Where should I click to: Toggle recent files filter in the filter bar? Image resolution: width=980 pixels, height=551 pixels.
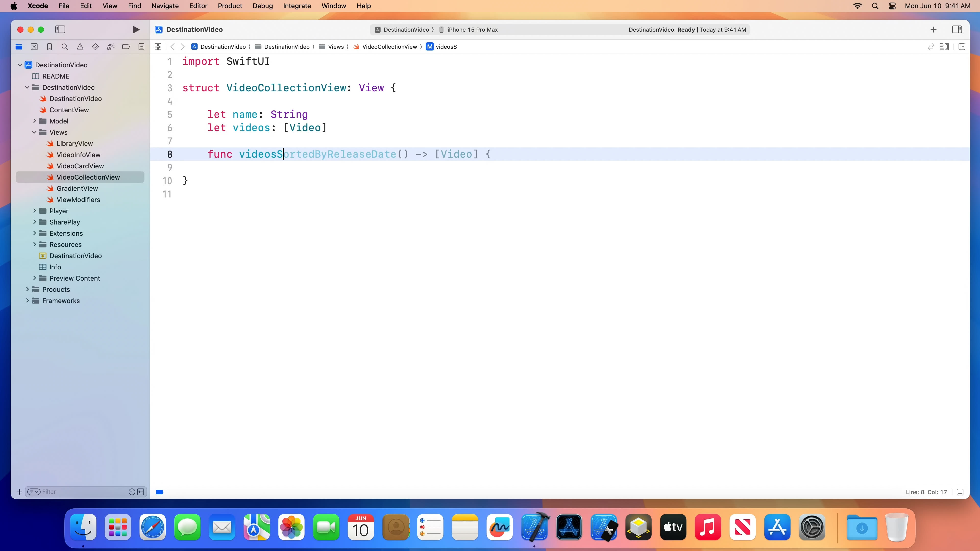pyautogui.click(x=131, y=492)
